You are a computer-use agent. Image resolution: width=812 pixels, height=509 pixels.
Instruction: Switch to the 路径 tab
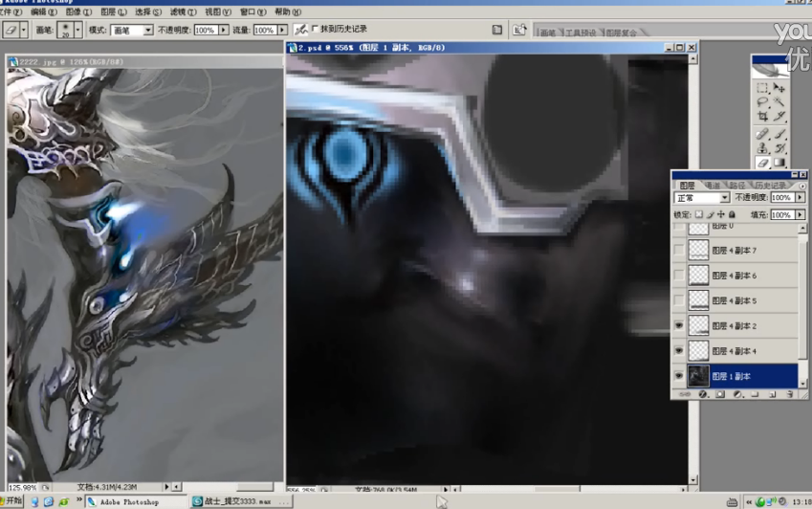tap(736, 186)
